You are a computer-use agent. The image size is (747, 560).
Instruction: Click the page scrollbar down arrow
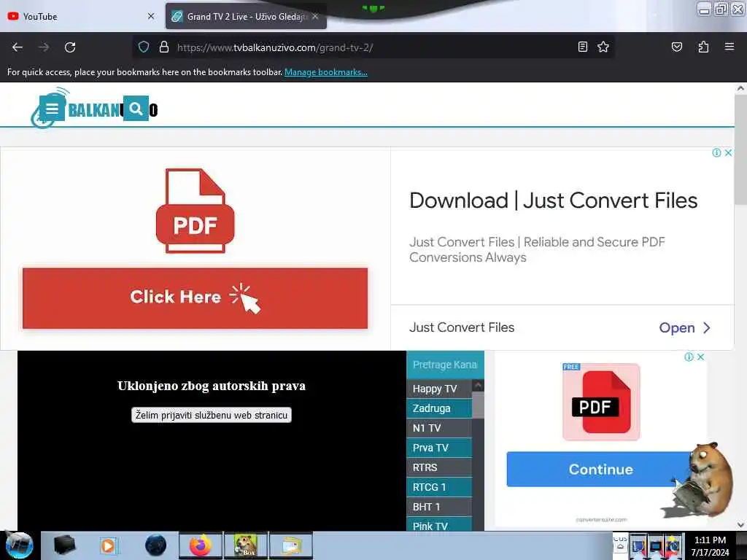pos(740,525)
